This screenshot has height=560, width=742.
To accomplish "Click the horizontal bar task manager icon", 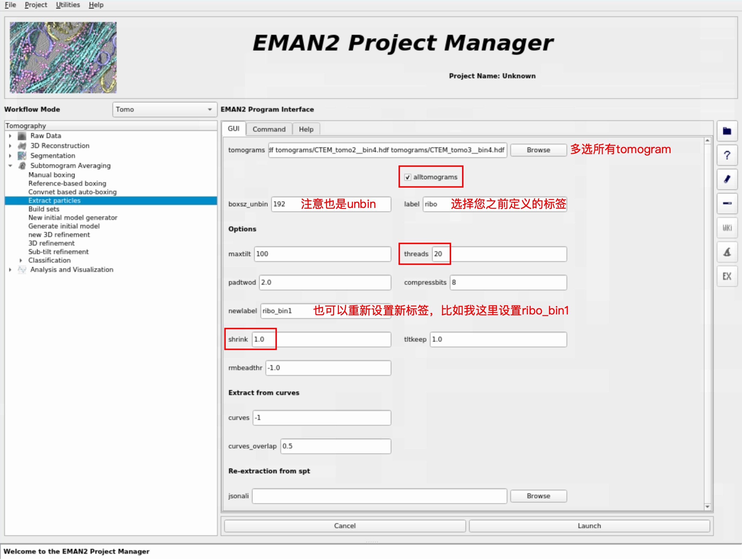I will coord(727,203).
